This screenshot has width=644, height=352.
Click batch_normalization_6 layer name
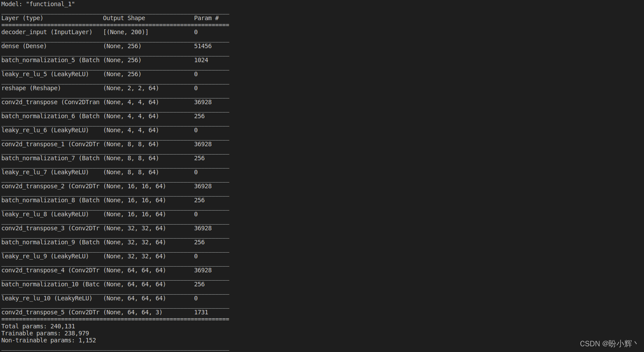point(50,116)
